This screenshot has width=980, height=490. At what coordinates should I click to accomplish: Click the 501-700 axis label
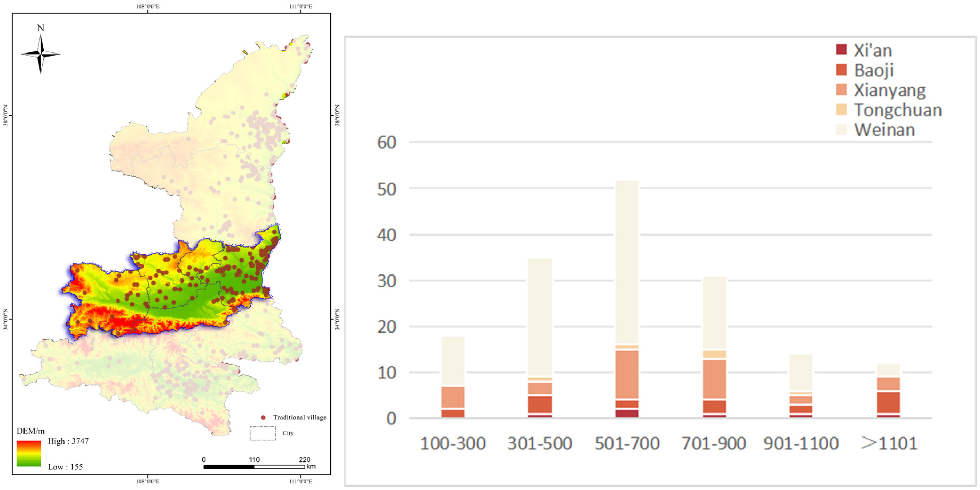coord(627,443)
